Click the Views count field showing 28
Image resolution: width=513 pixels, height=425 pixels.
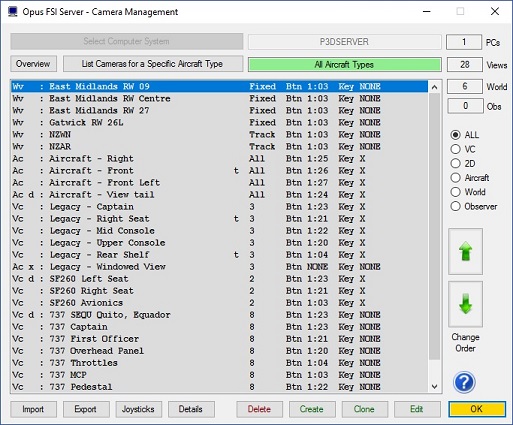pyautogui.click(x=465, y=65)
